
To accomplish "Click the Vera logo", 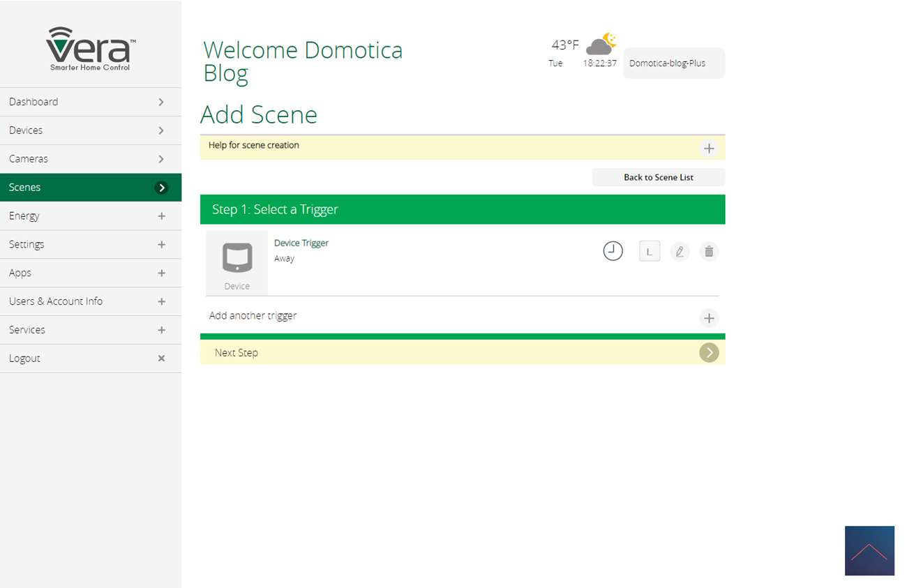I will pos(91,49).
